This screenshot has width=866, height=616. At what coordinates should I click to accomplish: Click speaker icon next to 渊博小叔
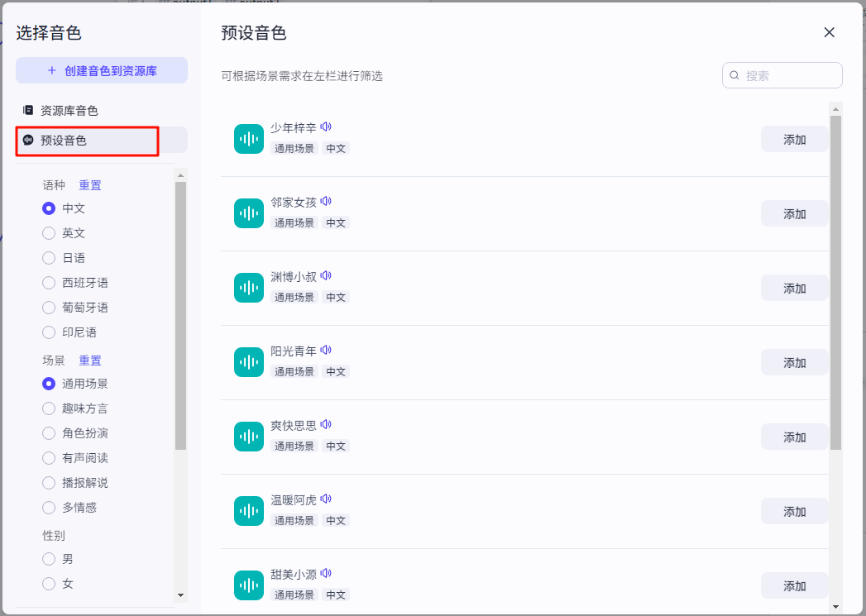[326, 276]
